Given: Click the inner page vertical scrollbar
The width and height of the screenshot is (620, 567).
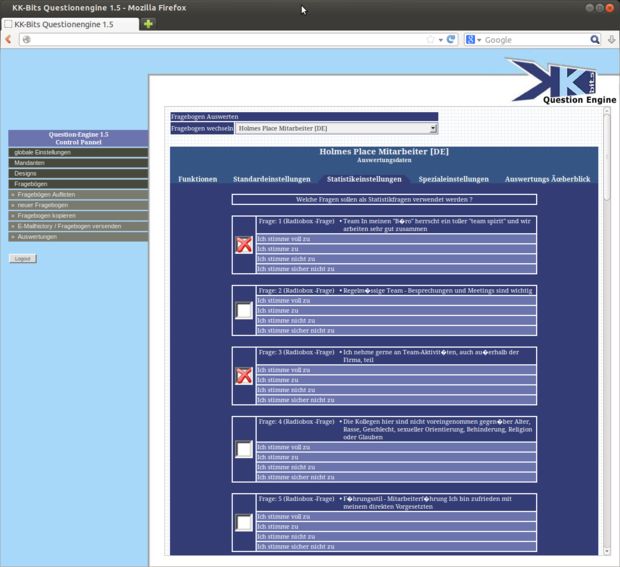Looking at the screenshot, I should pyautogui.click(x=607, y=158).
